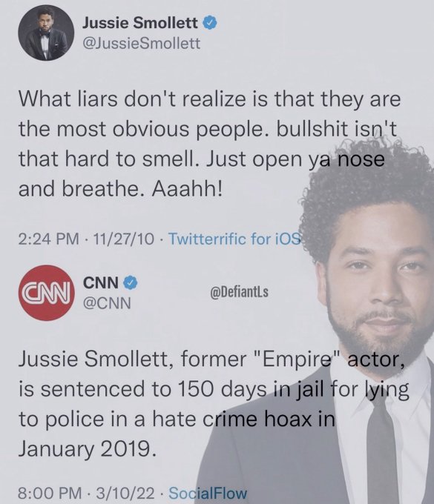
Task: Open the Jussie Smollett display name
Action: coord(140,23)
